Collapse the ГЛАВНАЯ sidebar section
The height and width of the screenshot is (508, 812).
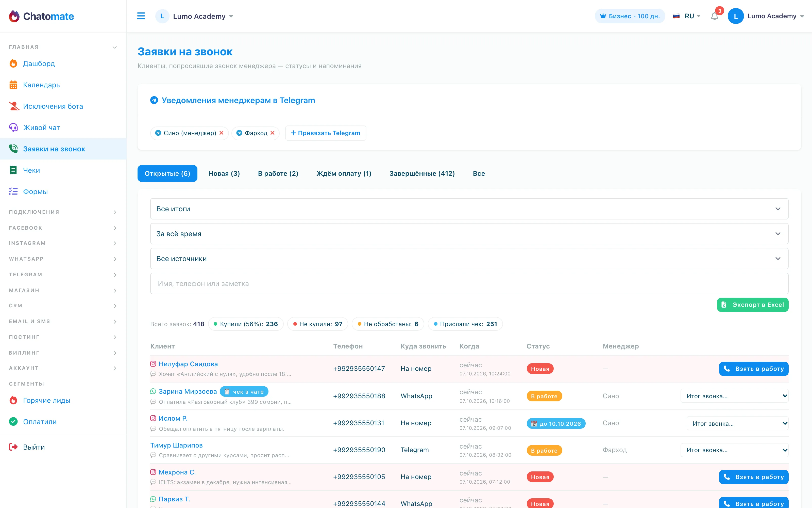point(63,47)
